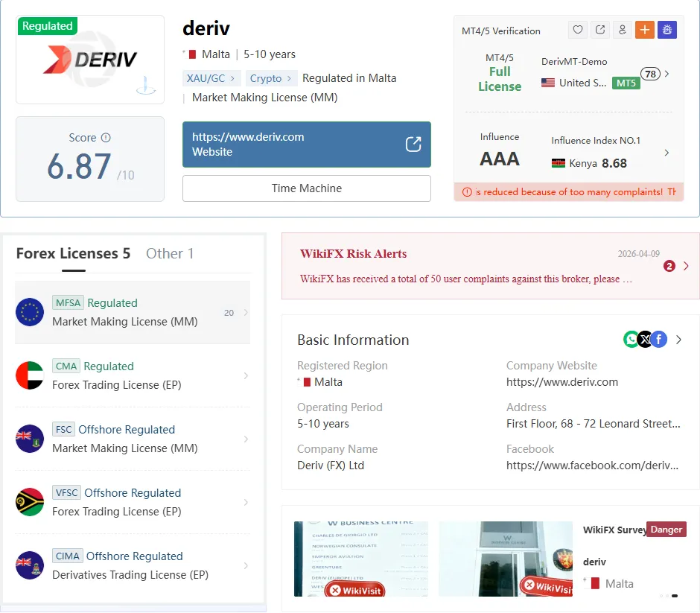The image size is (700, 613).
Task: Visit the https://www.deriv.com website button
Action: click(x=307, y=144)
